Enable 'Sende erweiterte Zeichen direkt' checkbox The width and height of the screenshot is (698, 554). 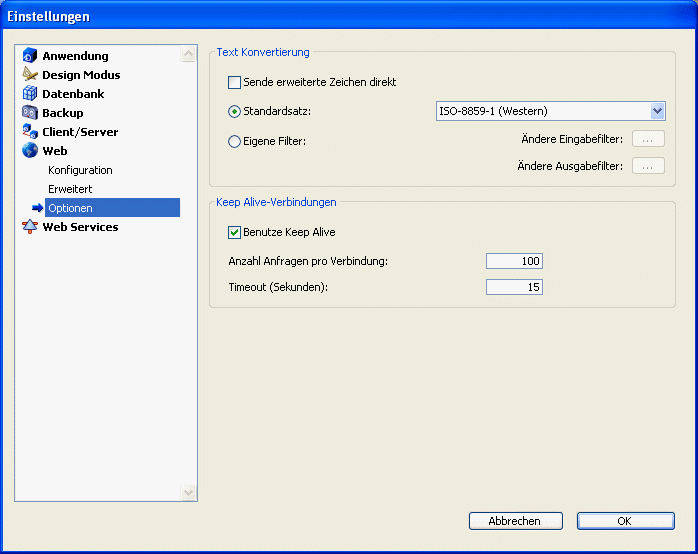[x=235, y=82]
